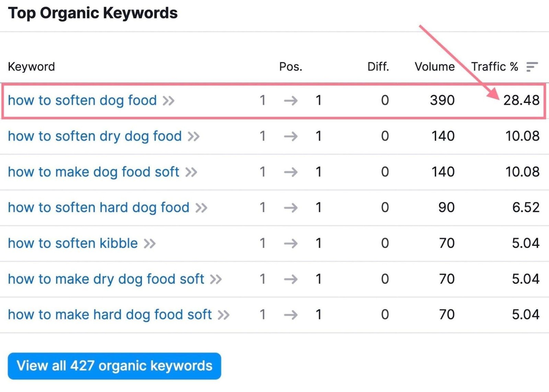This screenshot has width=549, height=392.
Task: Open 'how to make dry dog food soft' keyword
Action: coord(106,279)
